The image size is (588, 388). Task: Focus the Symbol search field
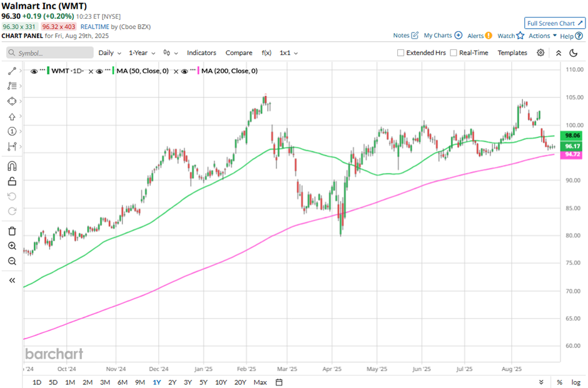pos(50,53)
